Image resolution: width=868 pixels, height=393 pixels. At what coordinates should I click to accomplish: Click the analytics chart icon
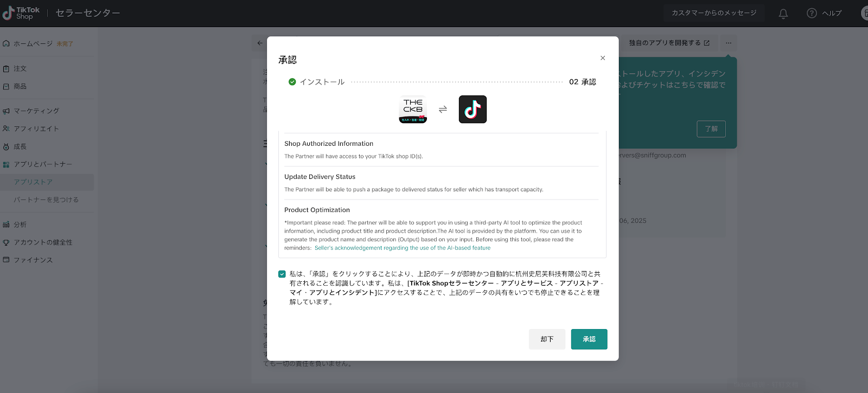(6, 224)
